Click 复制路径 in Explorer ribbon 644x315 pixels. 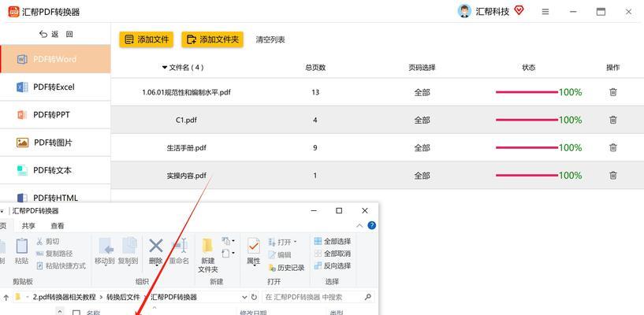54,254
